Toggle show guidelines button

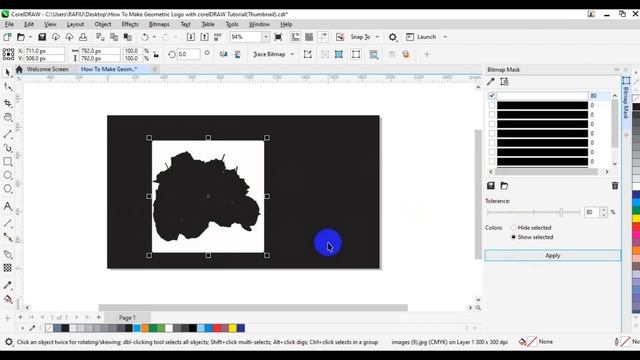pos(323,37)
